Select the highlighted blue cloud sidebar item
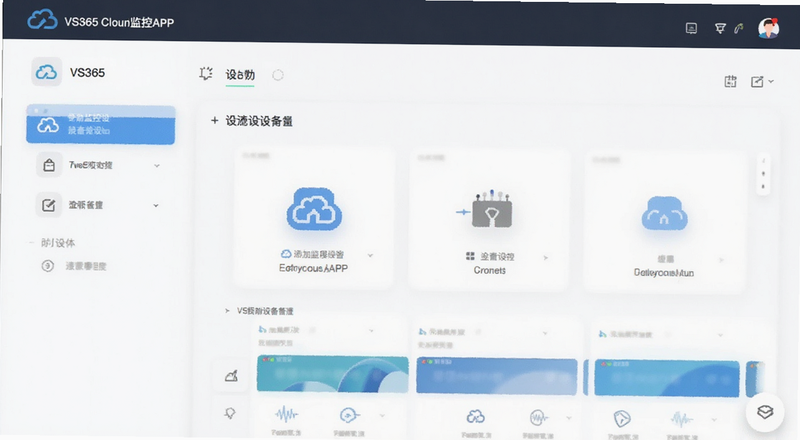This screenshot has width=800, height=440. tap(101, 125)
